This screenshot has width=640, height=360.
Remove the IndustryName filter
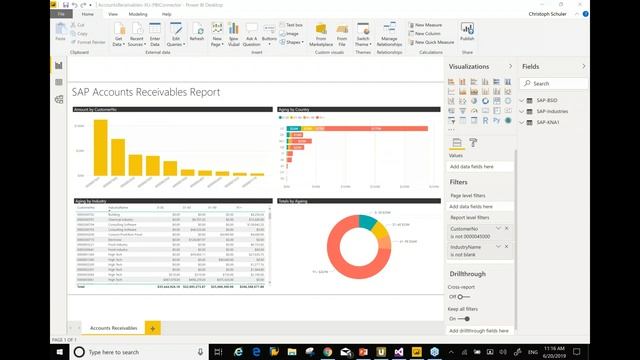pyautogui.click(x=507, y=247)
